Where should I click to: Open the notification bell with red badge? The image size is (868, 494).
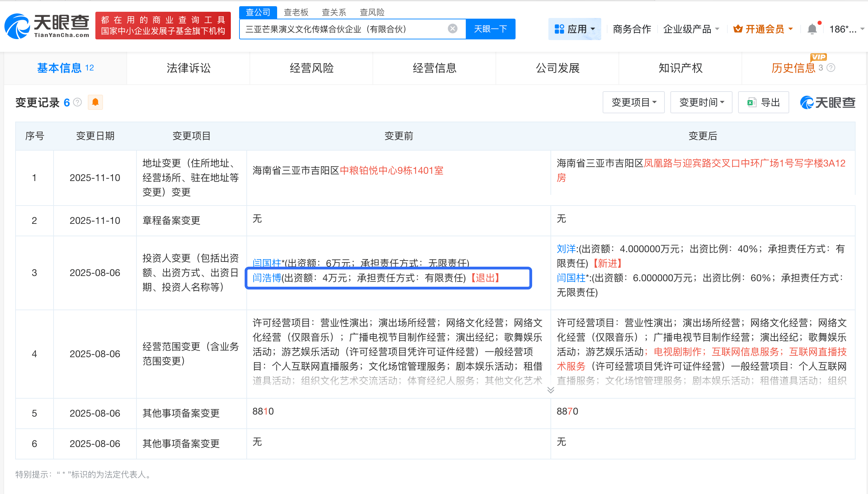coord(813,29)
